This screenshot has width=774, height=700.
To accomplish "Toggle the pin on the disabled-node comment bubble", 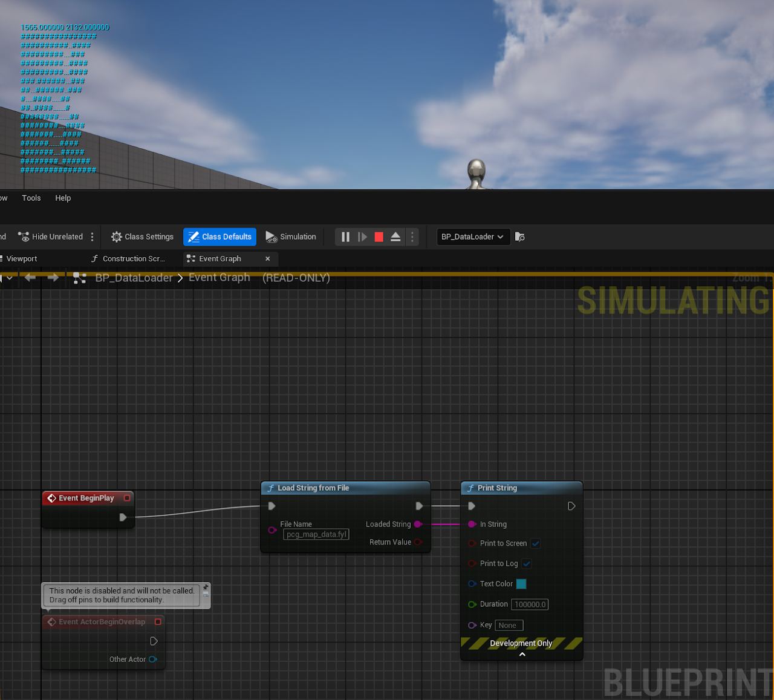I will tap(206, 587).
